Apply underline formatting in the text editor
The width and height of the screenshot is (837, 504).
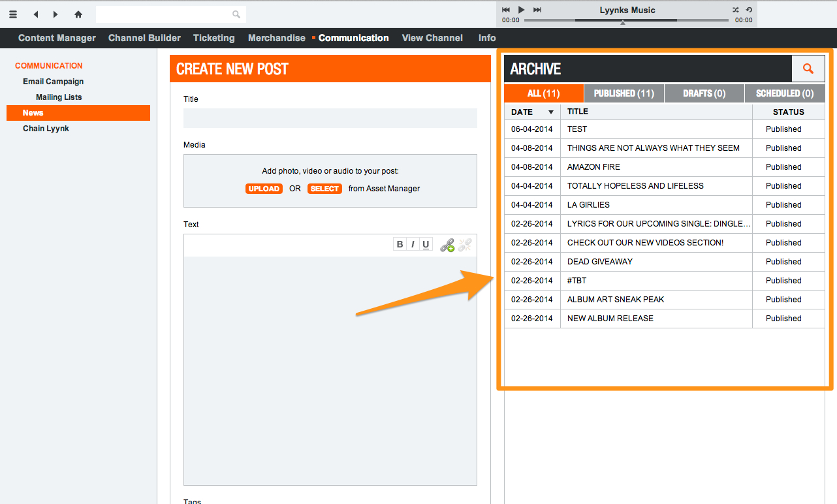point(426,245)
